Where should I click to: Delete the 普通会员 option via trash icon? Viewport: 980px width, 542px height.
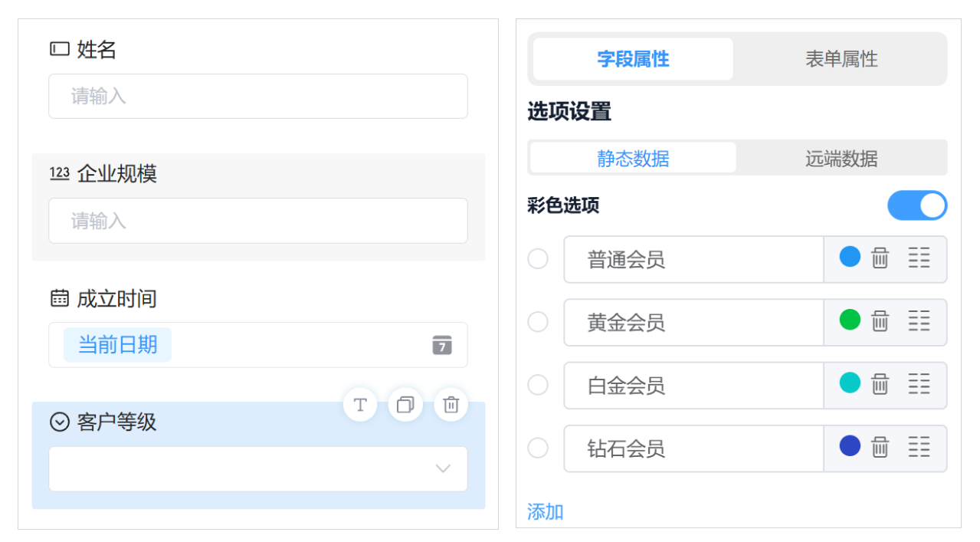(x=880, y=259)
